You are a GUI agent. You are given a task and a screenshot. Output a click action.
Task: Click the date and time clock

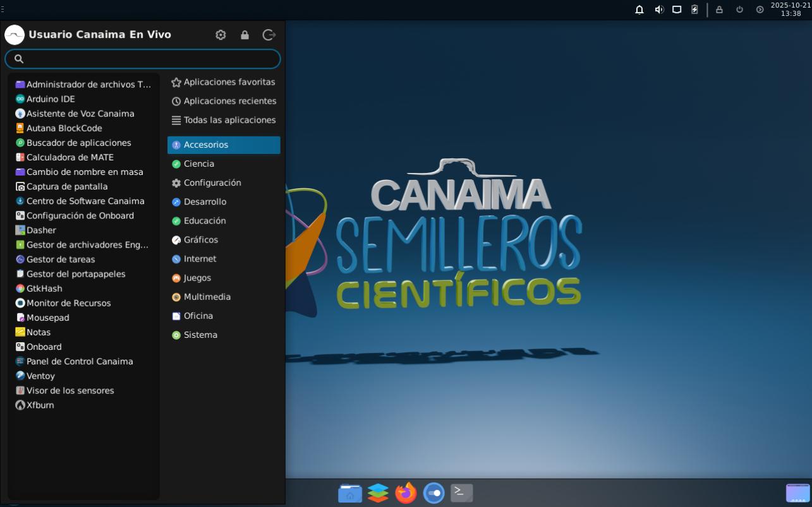(790, 9)
